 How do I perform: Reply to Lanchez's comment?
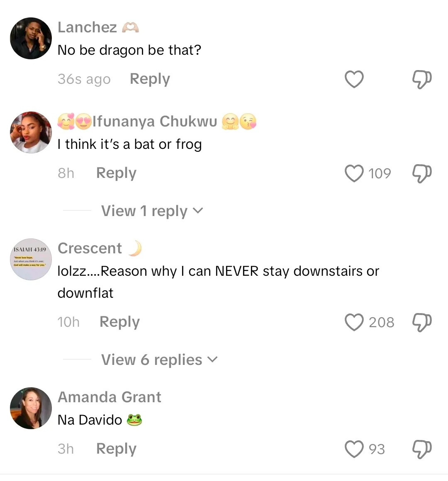(x=150, y=79)
